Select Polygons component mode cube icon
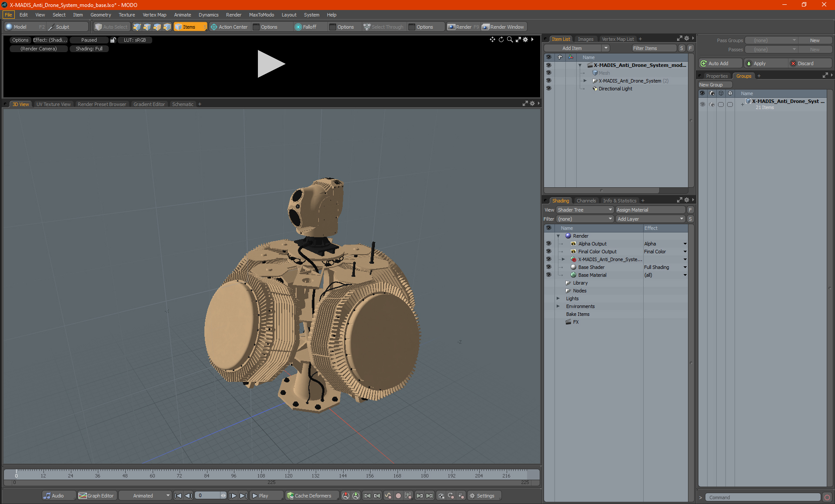This screenshot has width=835, height=504. pyautogui.click(x=157, y=27)
